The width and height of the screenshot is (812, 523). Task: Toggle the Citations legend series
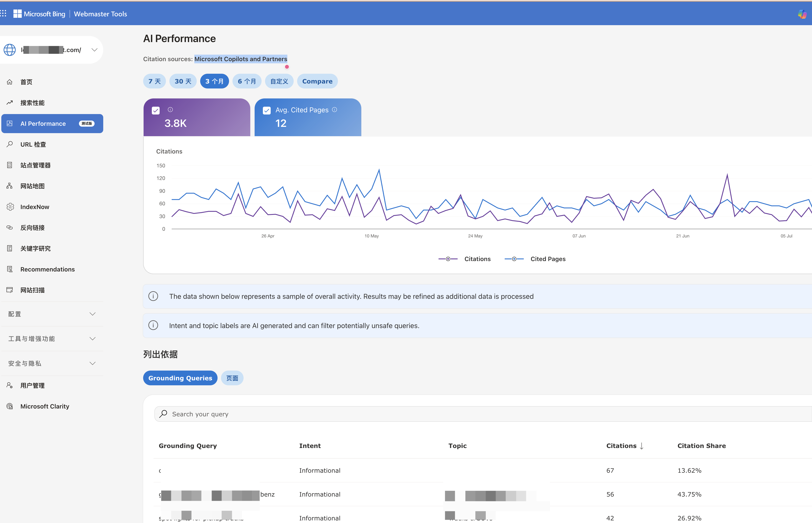464,259
